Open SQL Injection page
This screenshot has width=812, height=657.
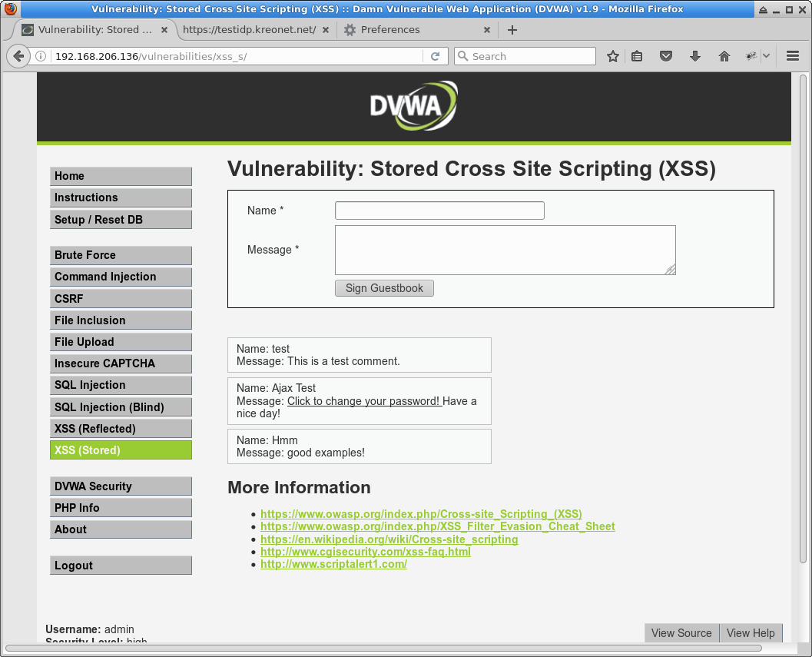click(121, 385)
